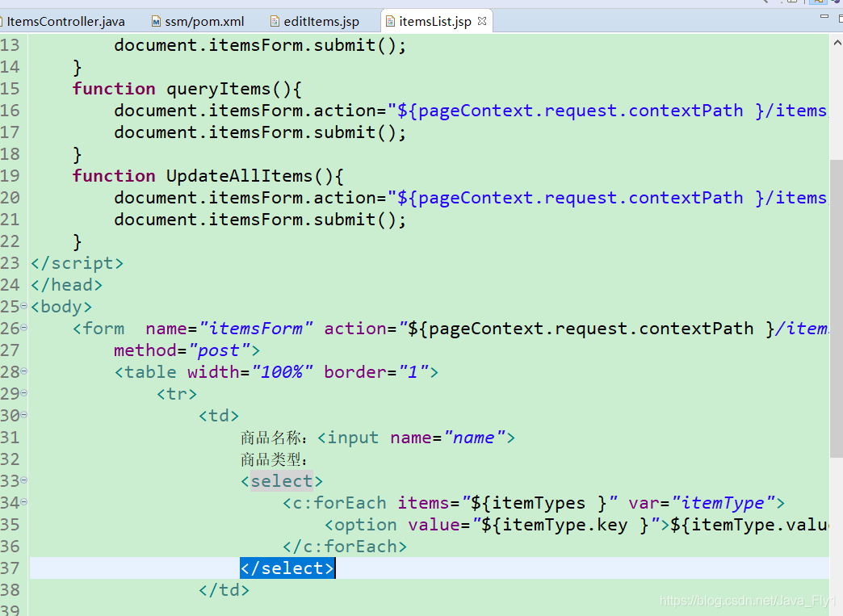Collapse the table tag fold on line 28
Screen dimensions: 843x616
23,371
